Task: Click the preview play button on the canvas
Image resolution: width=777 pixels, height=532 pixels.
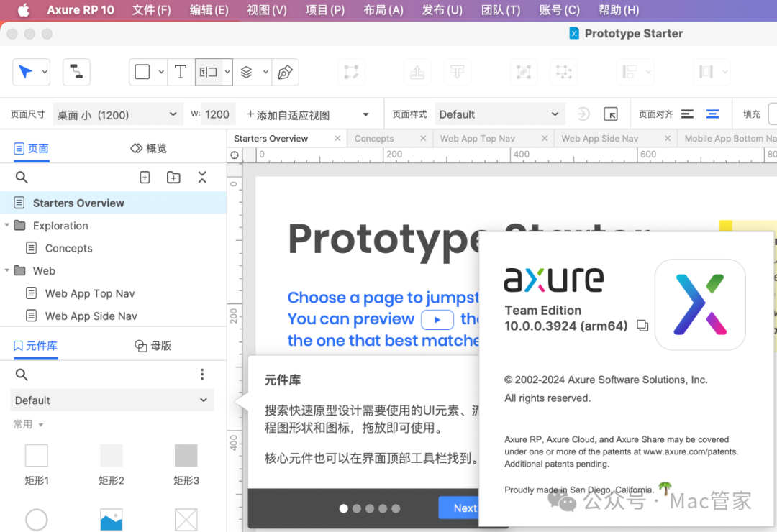Action: [x=437, y=319]
